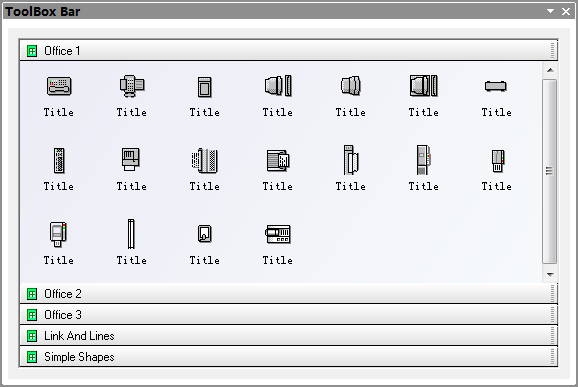The height and width of the screenshot is (387, 578).
Task: Switch to the Office 3 category
Action: pos(288,315)
